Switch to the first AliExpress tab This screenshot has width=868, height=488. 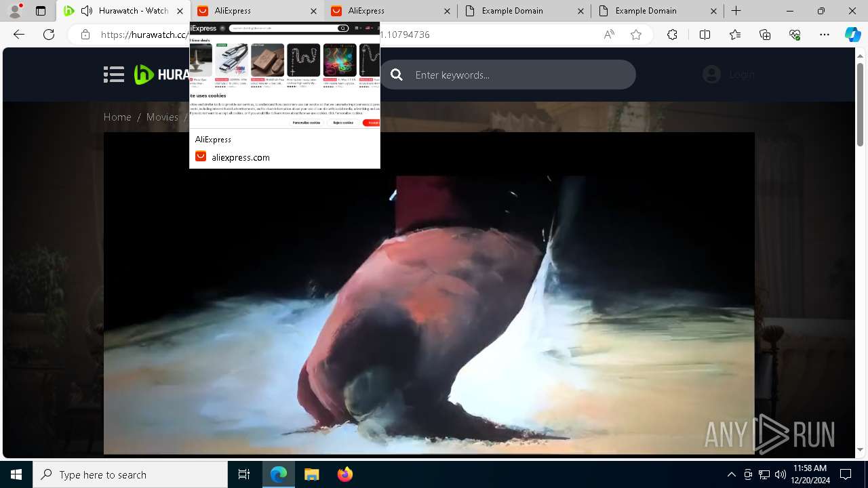pos(256,11)
